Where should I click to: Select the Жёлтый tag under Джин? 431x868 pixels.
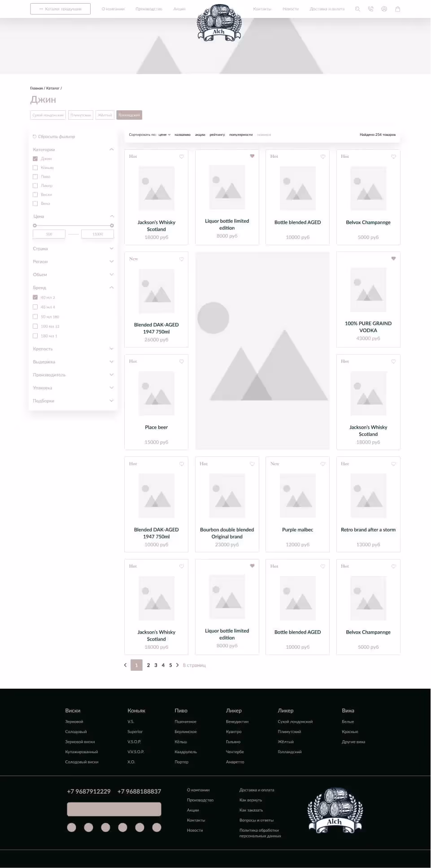click(x=105, y=115)
